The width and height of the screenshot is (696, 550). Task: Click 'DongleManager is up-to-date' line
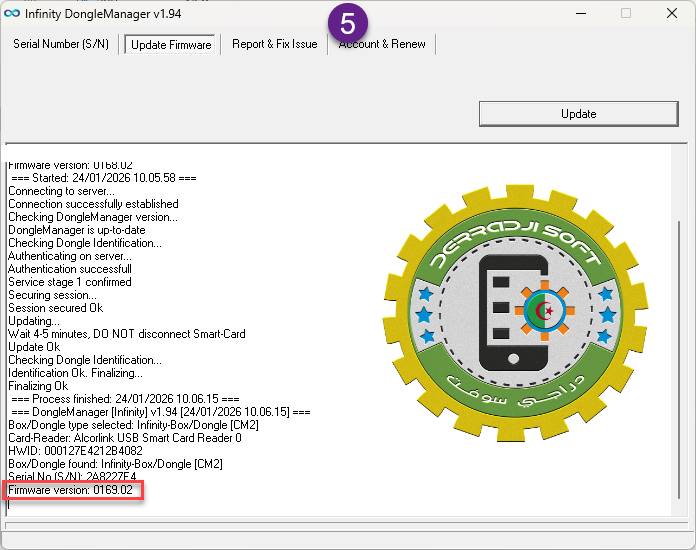pos(77,230)
